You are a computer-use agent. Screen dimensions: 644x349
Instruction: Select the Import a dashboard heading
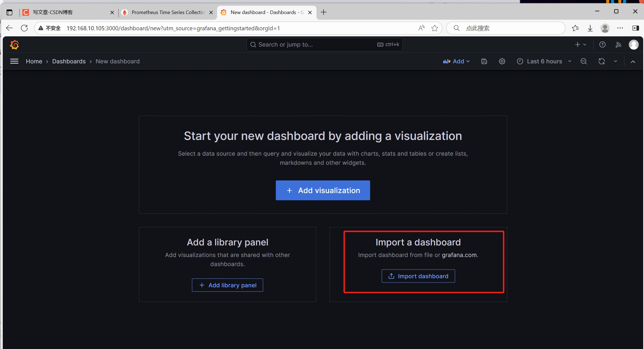[418, 242]
